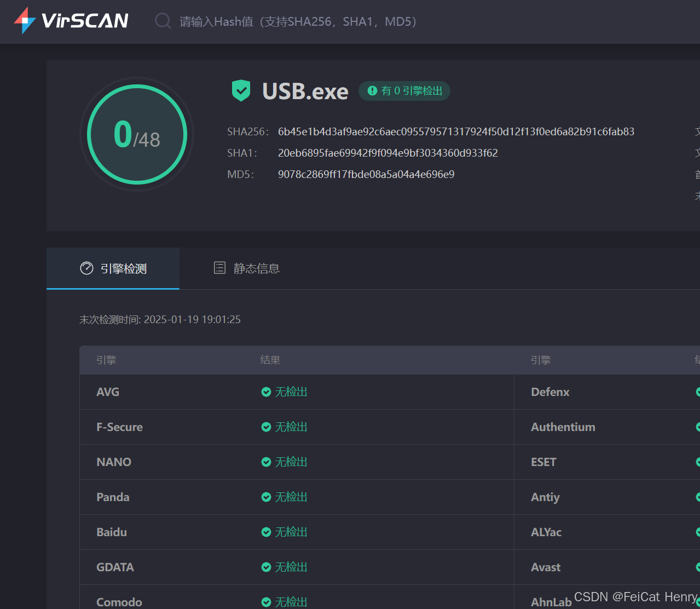Click the Panda engine name
The width and height of the screenshot is (700, 609).
coord(113,497)
